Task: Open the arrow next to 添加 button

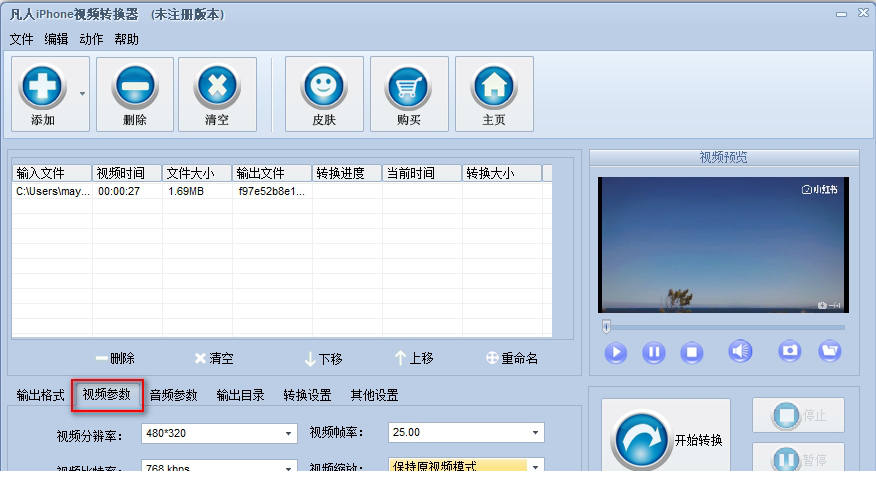Action: click(x=82, y=93)
